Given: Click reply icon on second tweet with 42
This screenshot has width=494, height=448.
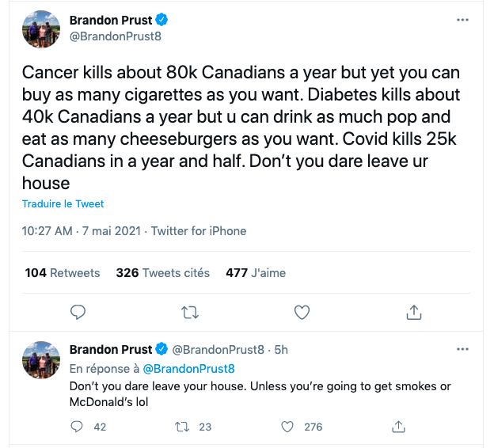Looking at the screenshot, I should 78,427.
